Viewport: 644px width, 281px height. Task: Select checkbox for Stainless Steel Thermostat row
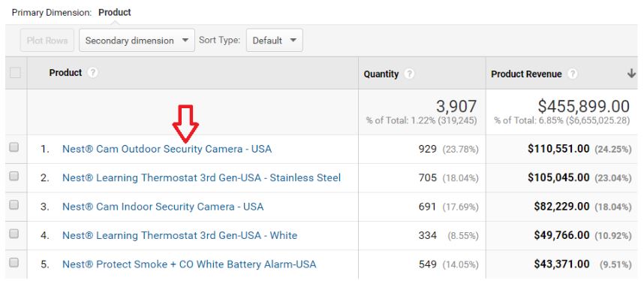[x=14, y=176]
